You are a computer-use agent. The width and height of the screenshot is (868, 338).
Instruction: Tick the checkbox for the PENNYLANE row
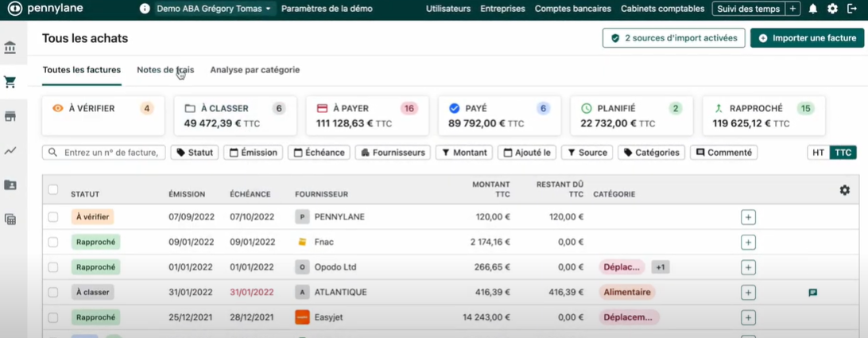(x=52, y=217)
